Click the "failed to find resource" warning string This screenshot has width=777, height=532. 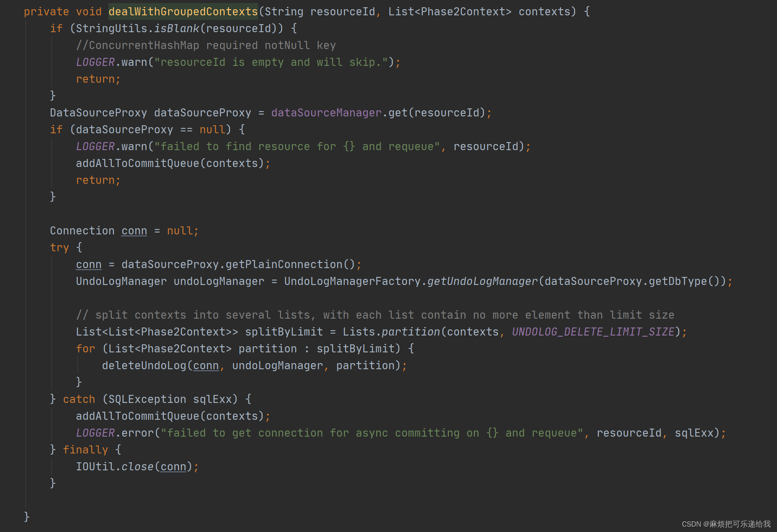click(297, 146)
